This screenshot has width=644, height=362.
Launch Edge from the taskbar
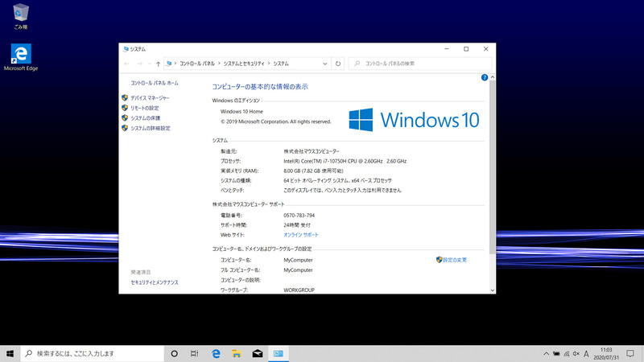point(216,353)
